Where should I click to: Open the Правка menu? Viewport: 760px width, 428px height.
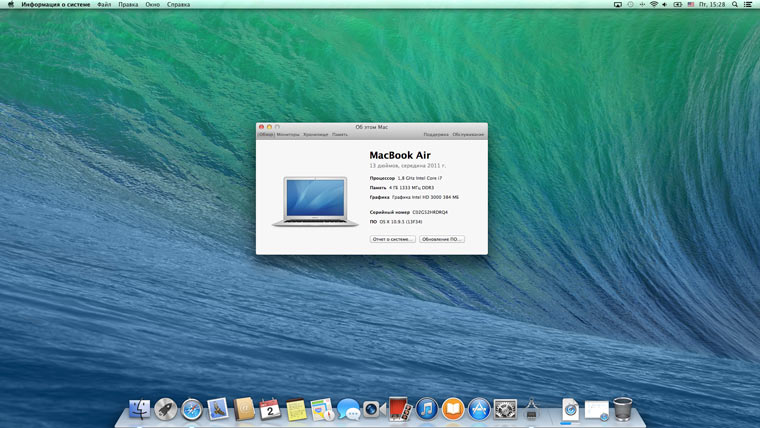[128, 4]
